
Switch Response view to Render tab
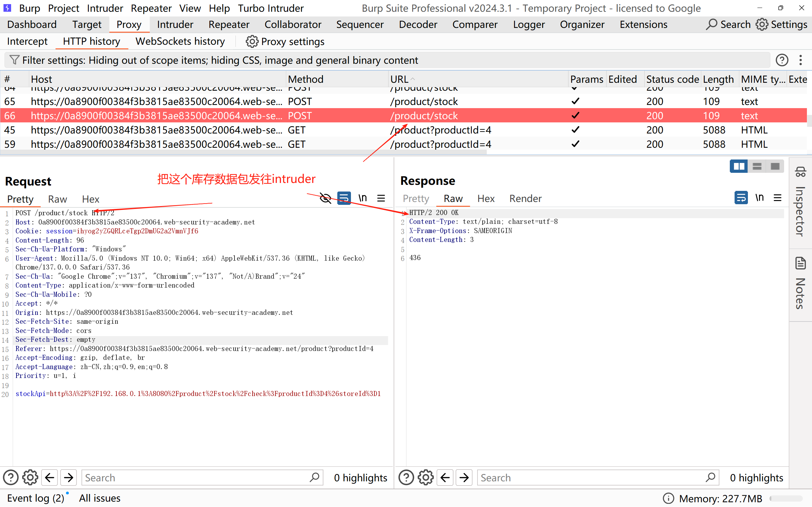(x=525, y=198)
